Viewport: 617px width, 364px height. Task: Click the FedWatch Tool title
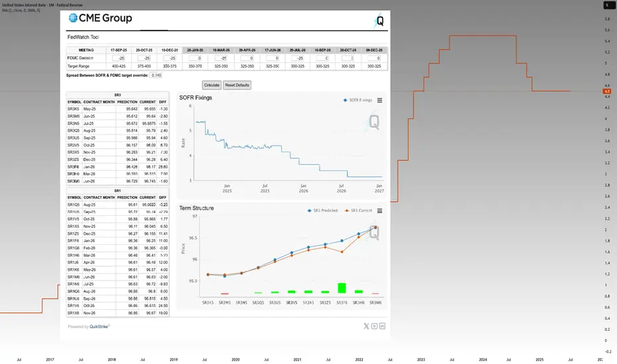coord(83,37)
